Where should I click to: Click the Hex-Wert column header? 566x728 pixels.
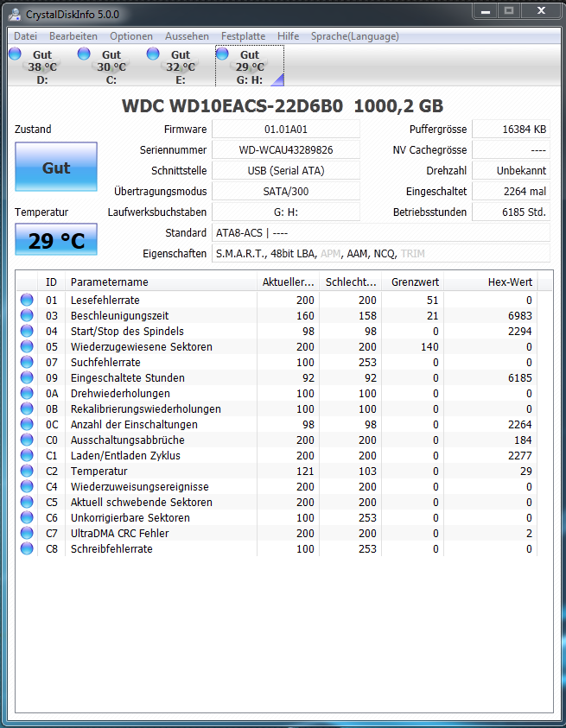point(490,282)
